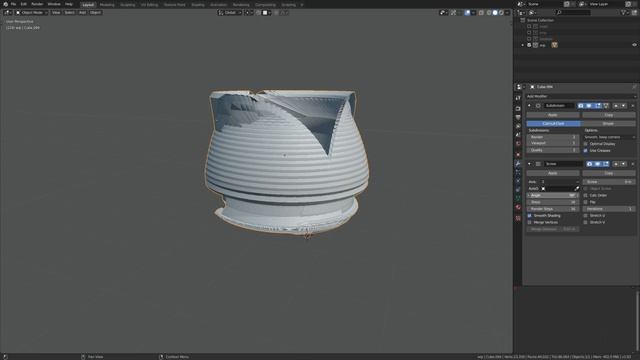Switch to solid viewport shading
The height and width of the screenshot is (360, 640).
(x=495, y=13)
